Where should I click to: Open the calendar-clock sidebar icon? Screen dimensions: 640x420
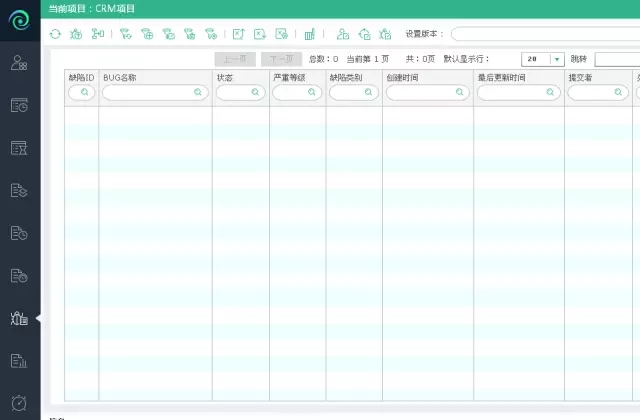click(19, 105)
